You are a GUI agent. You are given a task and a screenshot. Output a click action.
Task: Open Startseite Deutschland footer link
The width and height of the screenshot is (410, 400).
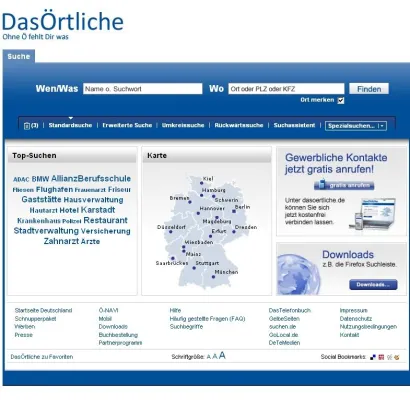click(43, 310)
